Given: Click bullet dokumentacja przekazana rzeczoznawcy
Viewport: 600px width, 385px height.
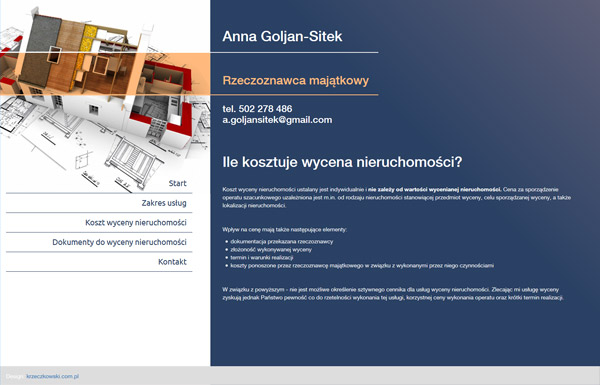Looking at the screenshot, I should point(282,241).
